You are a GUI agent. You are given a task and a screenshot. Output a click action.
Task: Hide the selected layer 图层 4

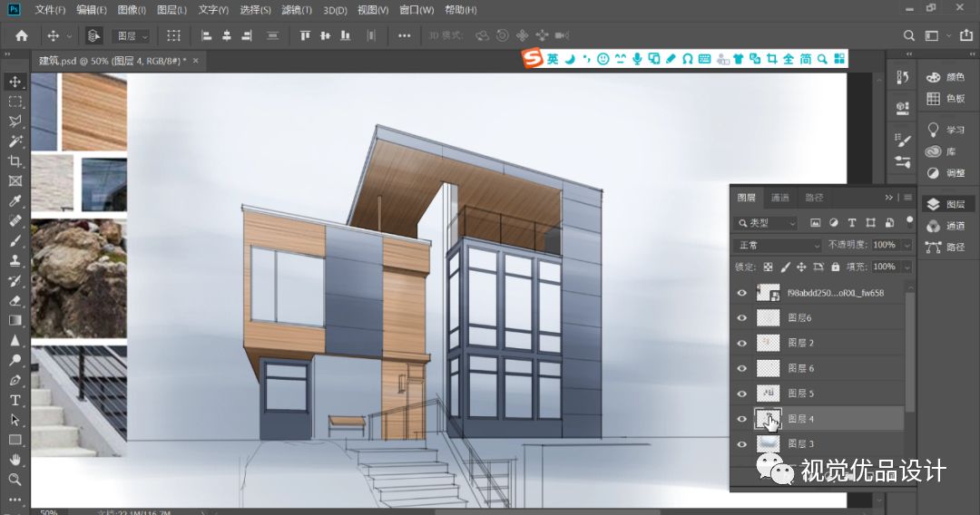point(742,419)
